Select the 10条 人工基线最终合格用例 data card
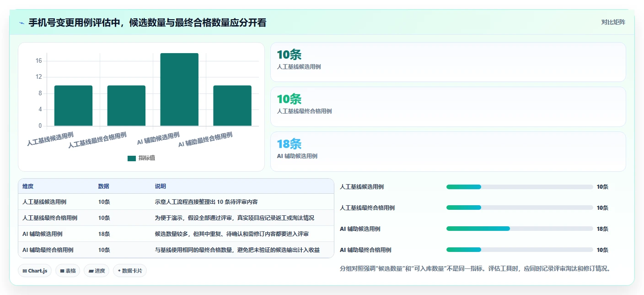Image resolution: width=644 pixels, height=295 pixels. [448, 106]
